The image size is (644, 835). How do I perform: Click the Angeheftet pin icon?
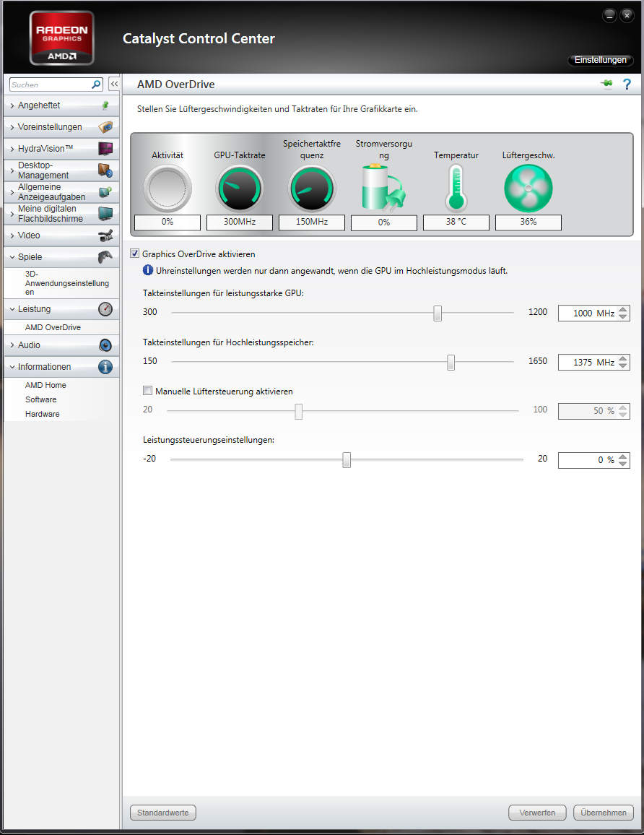105,105
